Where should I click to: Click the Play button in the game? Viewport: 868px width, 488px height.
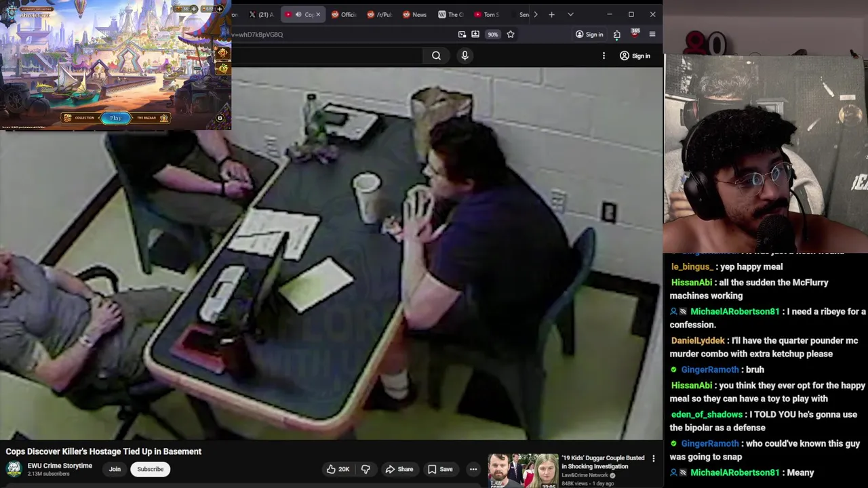[x=116, y=118]
